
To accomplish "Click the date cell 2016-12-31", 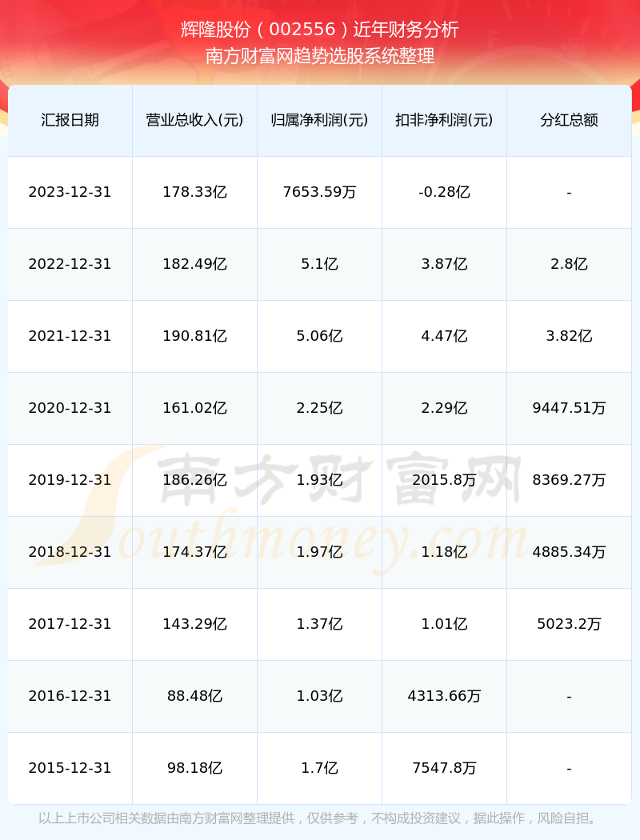I will pyautogui.click(x=70, y=697).
